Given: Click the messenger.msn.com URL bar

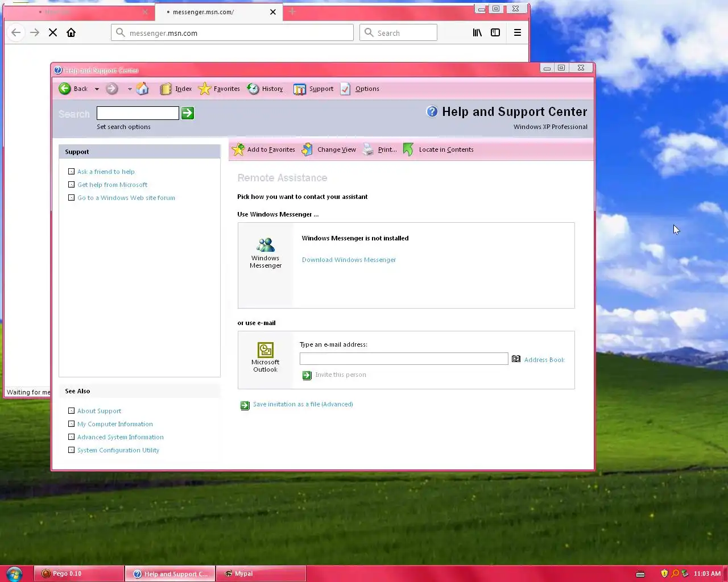Looking at the screenshot, I should (232, 33).
